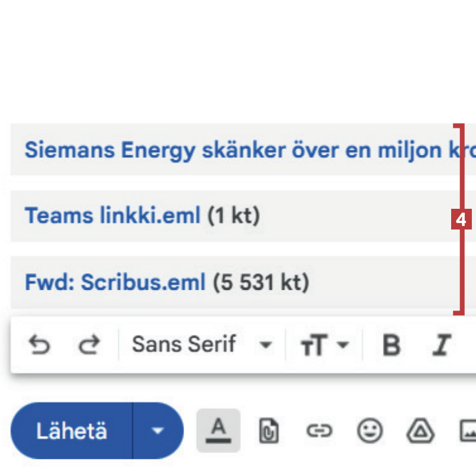Attach a file with the paperclip icon
Viewport: 476px width, 472px height.
(269, 431)
